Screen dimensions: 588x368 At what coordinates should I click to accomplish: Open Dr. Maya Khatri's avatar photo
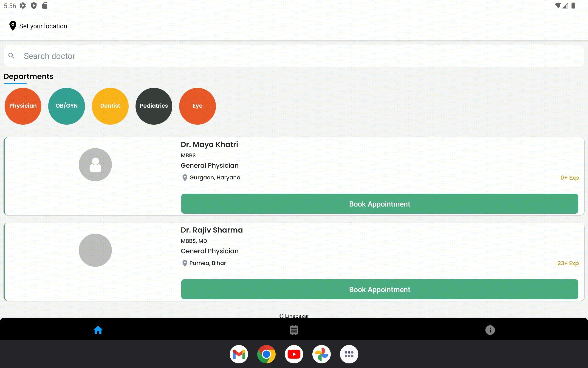[95, 164]
